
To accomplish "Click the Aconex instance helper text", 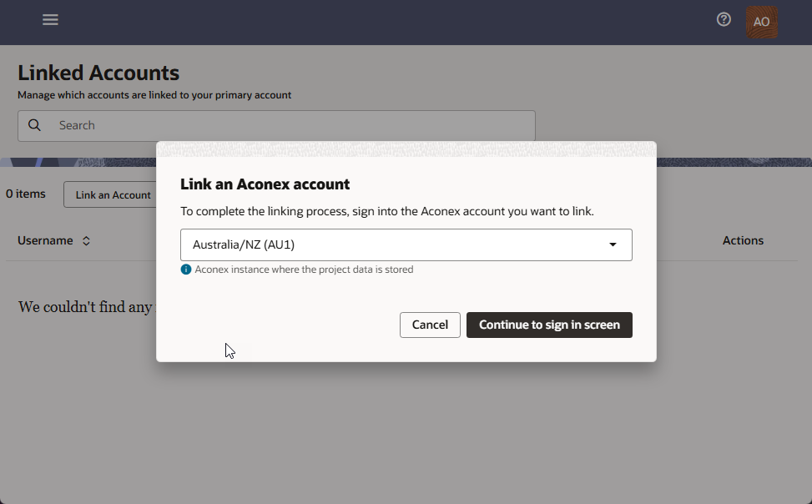I will 304,270.
